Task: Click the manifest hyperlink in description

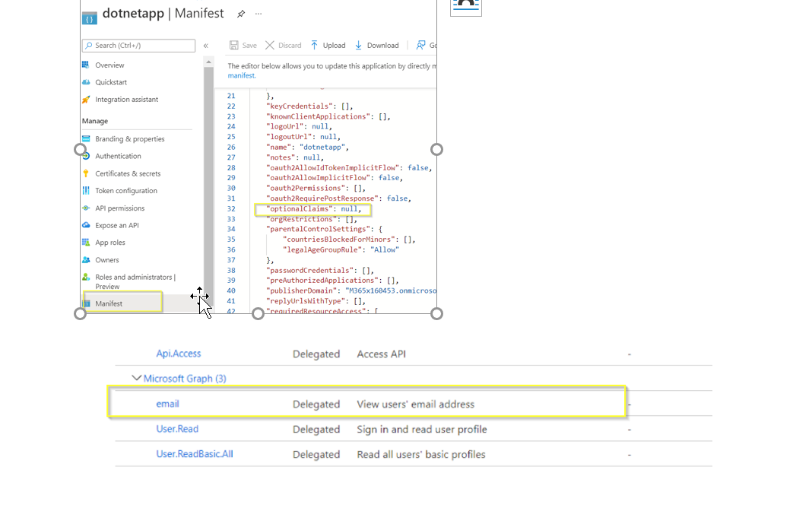Action: click(241, 75)
